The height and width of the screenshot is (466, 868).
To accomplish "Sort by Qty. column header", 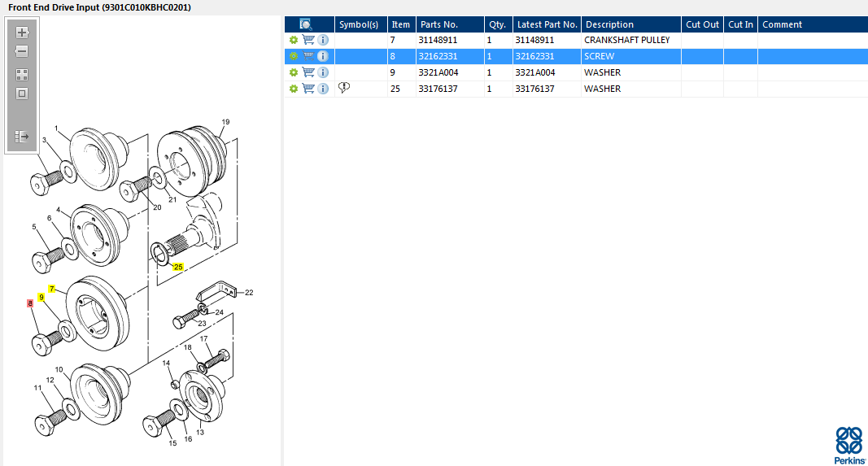I will click(497, 24).
